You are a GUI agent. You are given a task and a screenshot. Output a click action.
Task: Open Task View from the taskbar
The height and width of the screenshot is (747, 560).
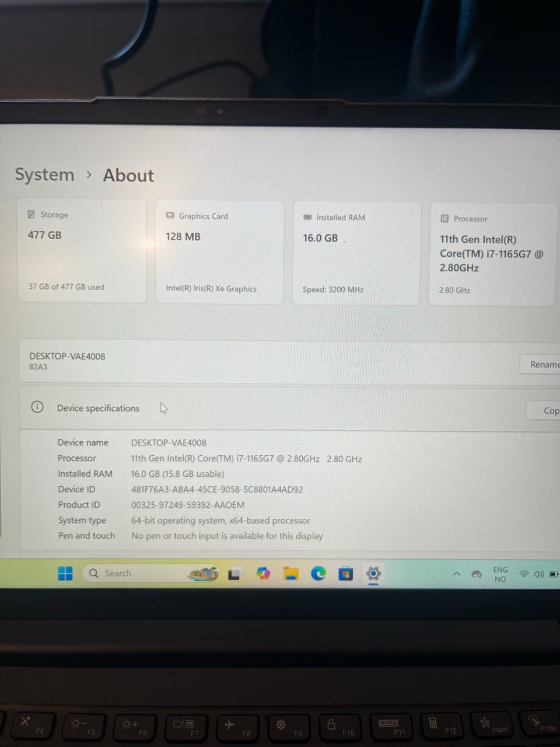(x=234, y=574)
